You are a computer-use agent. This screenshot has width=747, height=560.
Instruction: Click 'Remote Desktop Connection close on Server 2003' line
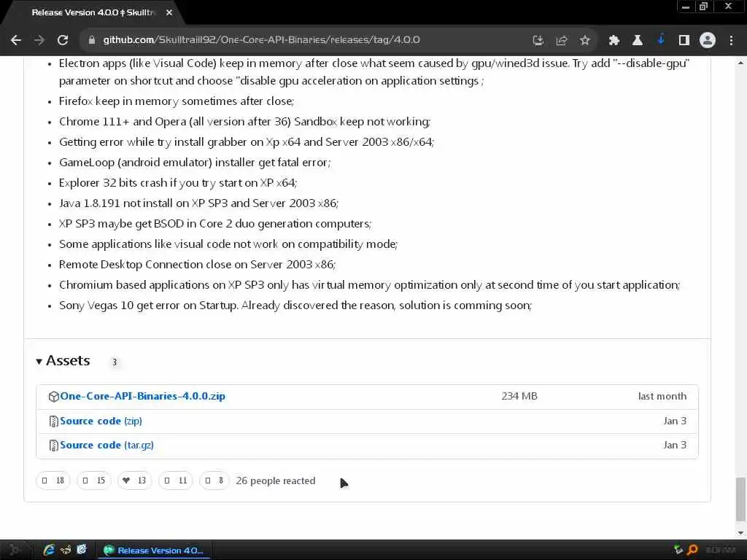click(197, 265)
